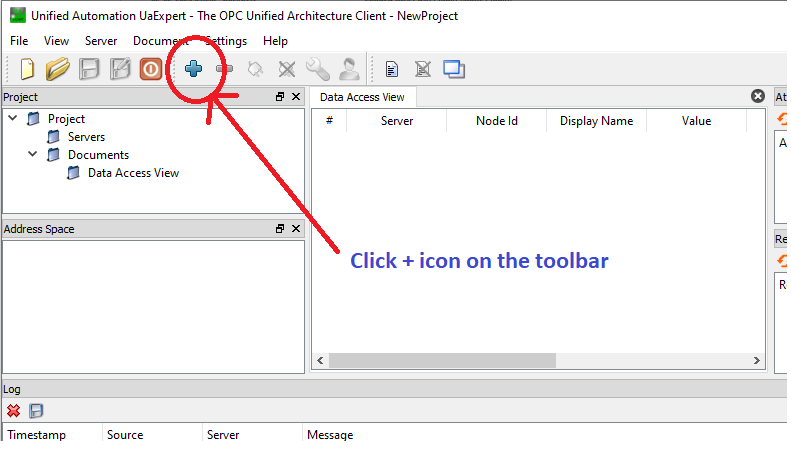Close the Address Space panel
The image size is (791, 454).
click(x=296, y=229)
